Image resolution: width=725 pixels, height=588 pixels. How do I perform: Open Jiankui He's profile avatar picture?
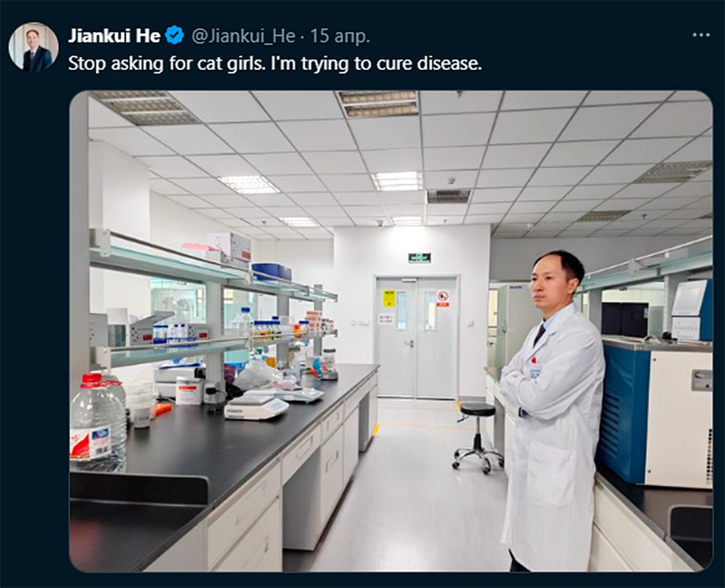pos(33,48)
